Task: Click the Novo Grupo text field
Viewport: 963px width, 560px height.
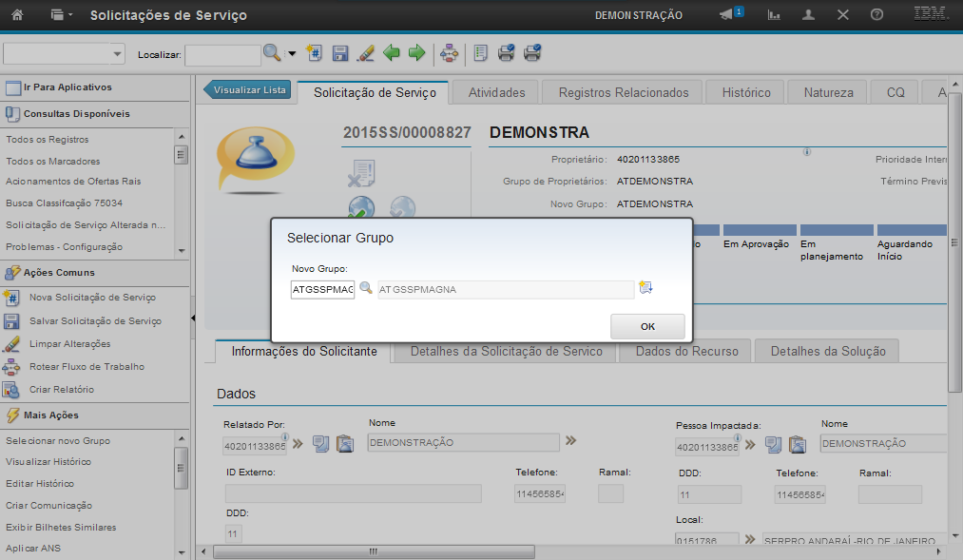Action: click(322, 289)
